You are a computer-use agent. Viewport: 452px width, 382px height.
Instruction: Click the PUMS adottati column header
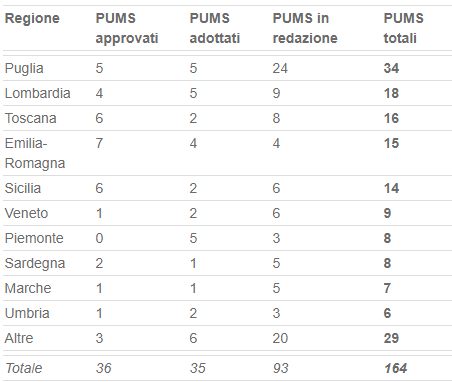tap(215, 28)
